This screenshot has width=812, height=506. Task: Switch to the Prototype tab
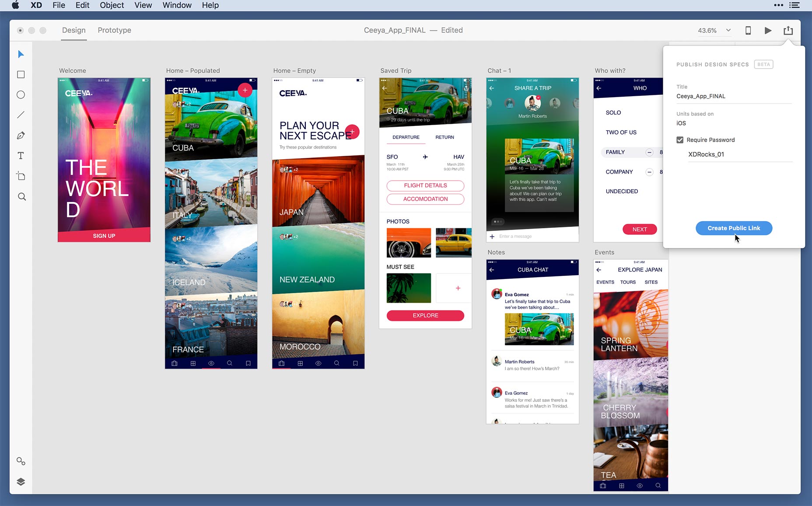pyautogui.click(x=114, y=30)
